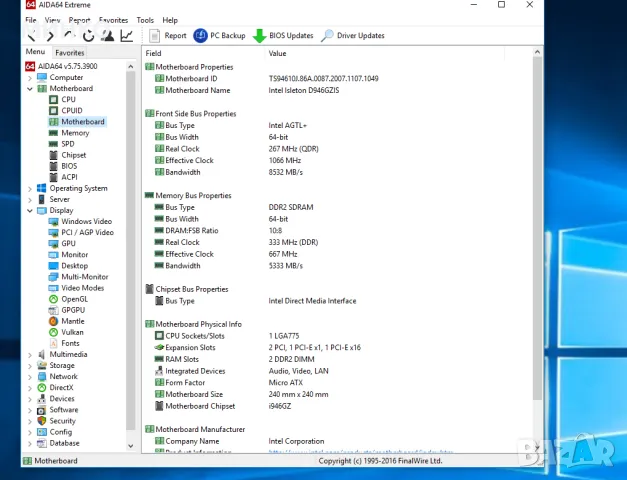Open Driver Updates in the toolbar
Image resolution: width=627 pixels, height=480 pixels.
tap(352, 36)
